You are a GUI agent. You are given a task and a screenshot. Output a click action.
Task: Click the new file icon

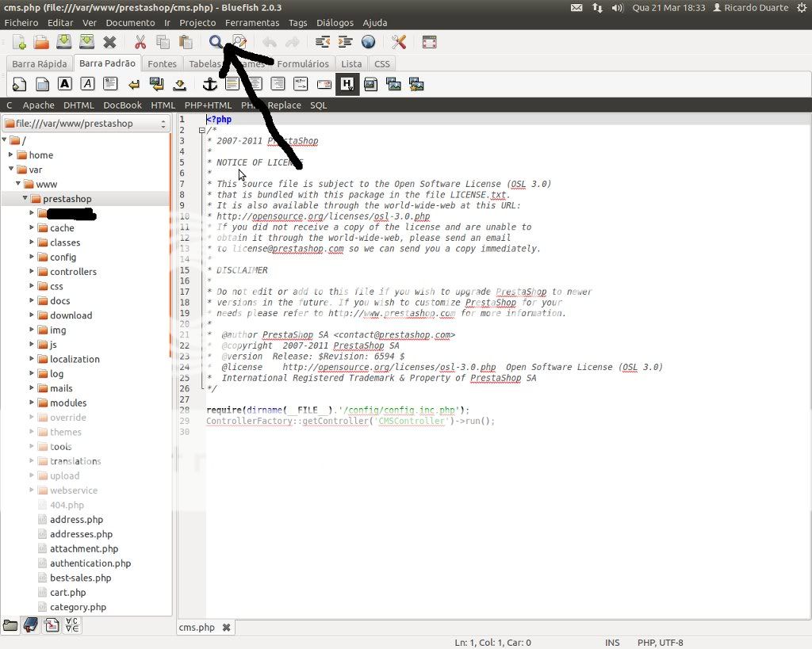[19, 42]
